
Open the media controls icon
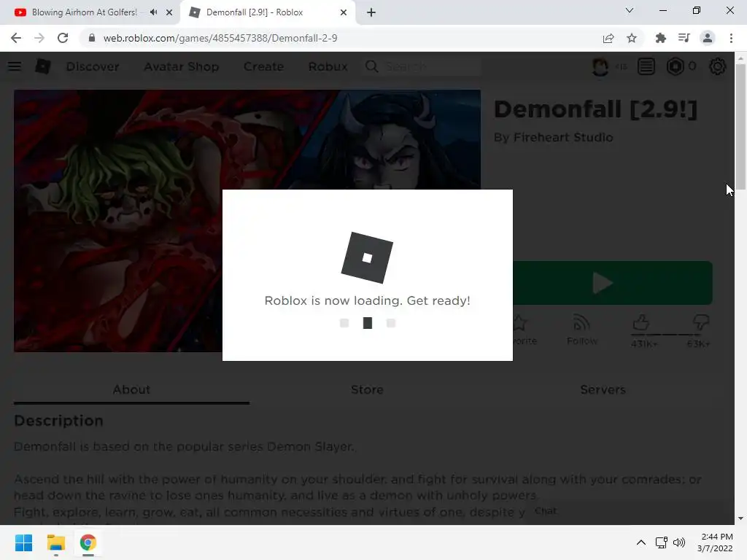(684, 38)
